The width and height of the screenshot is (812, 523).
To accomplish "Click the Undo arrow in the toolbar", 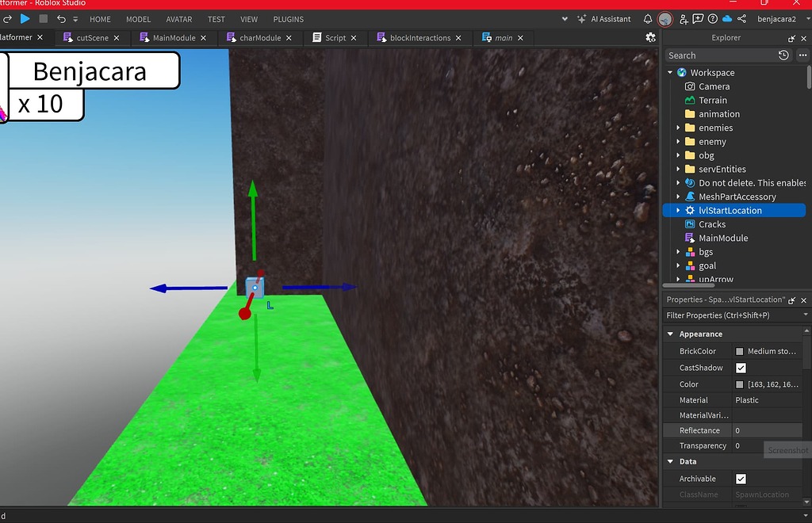I will point(61,19).
